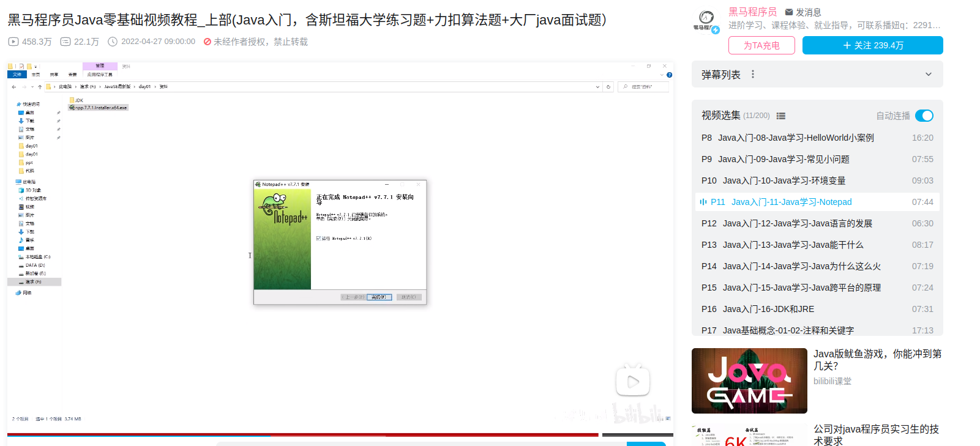Play P10 环境变量 episode
980x446 pixels.
point(817,180)
